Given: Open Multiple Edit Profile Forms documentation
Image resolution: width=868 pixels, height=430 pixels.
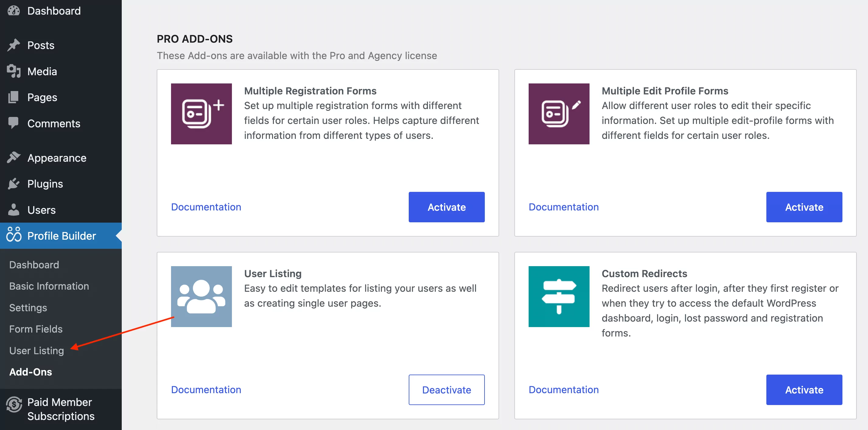Looking at the screenshot, I should [x=564, y=207].
